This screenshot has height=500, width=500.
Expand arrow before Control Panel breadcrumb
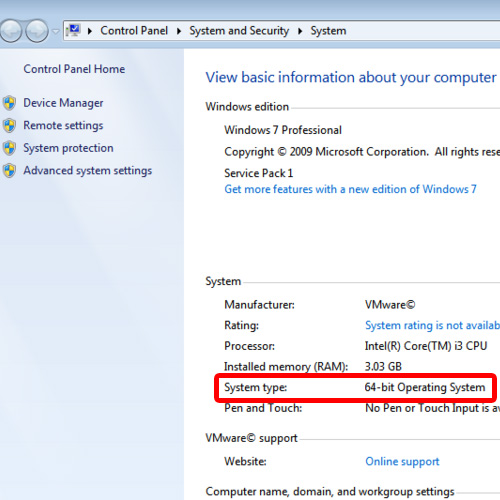90,31
